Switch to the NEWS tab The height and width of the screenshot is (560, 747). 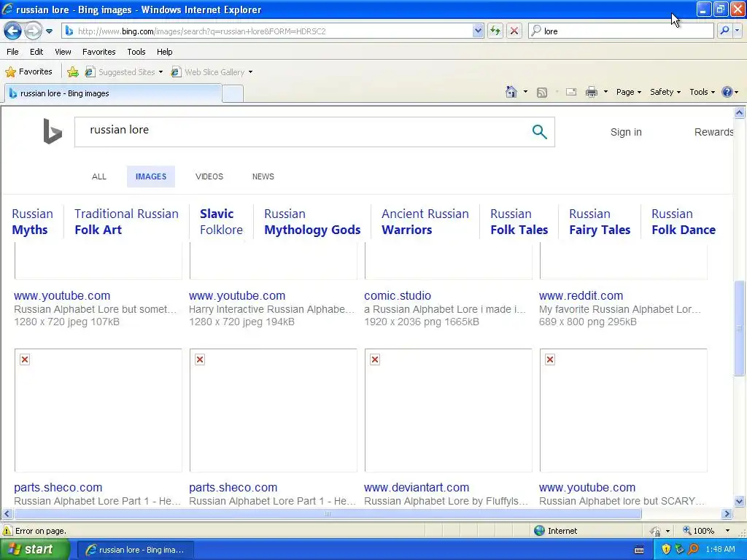pos(263,176)
